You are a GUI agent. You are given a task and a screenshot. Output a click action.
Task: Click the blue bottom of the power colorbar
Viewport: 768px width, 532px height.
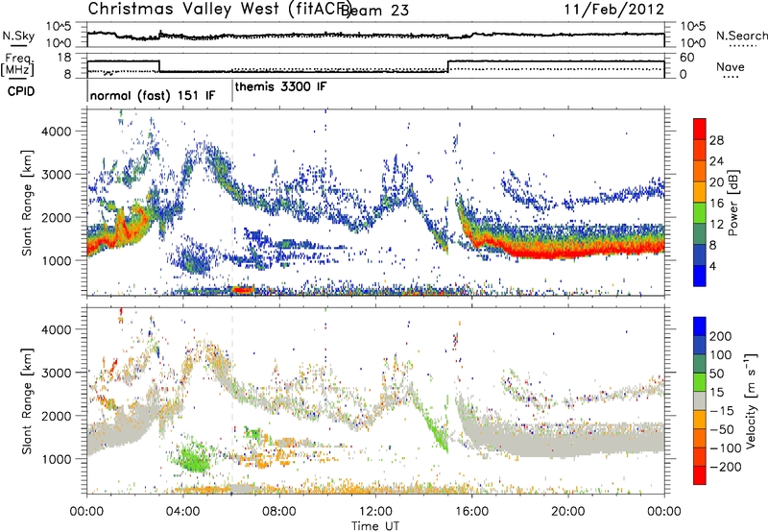[x=700, y=276]
